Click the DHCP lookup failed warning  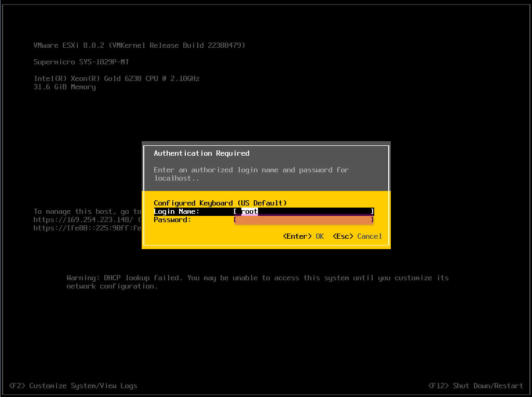[x=257, y=278]
